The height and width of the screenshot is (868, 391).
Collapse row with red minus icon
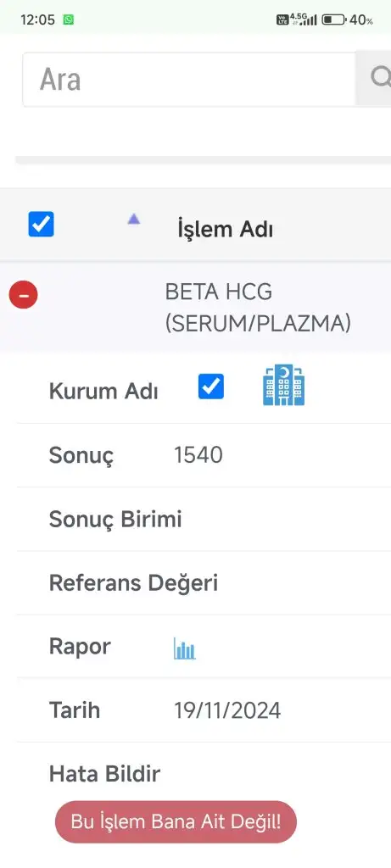point(23,295)
